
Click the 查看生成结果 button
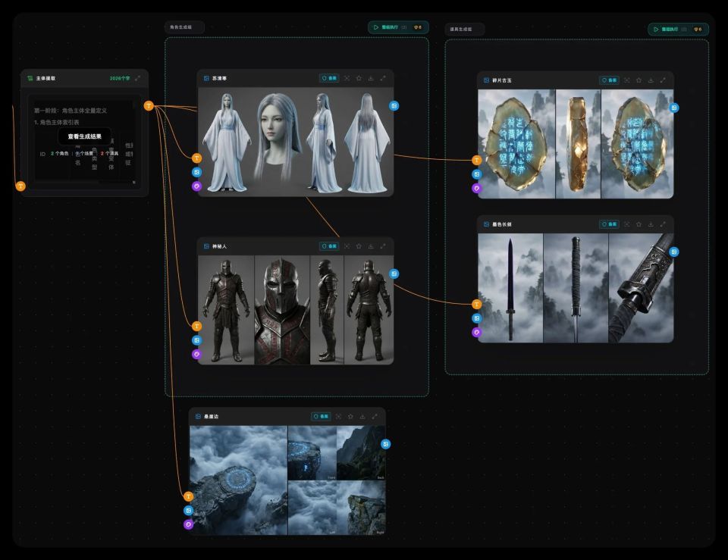tap(84, 136)
